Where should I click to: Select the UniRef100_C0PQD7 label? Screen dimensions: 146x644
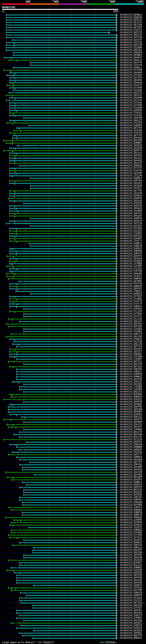coord(131,359)
